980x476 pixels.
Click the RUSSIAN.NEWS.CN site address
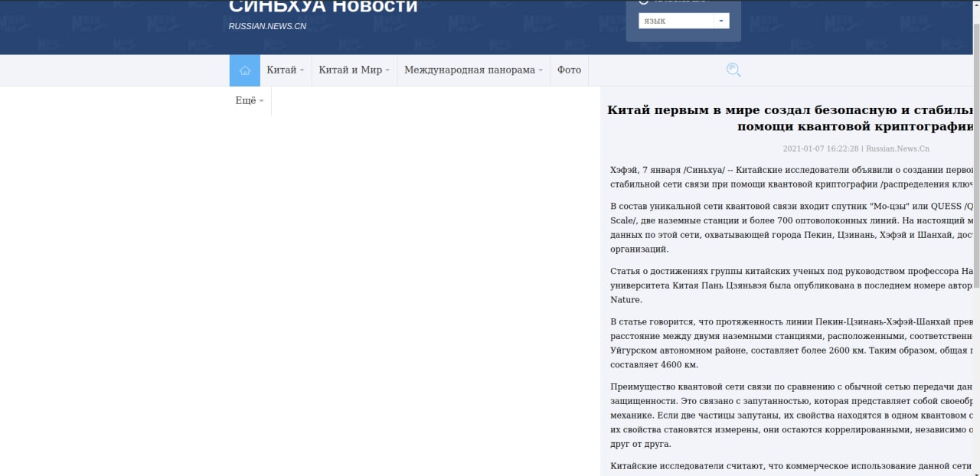pos(267,27)
